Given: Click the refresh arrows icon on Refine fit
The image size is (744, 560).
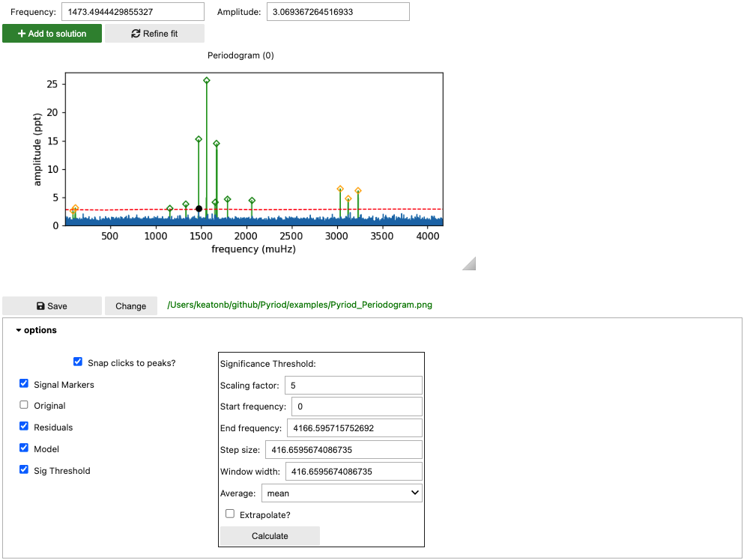Looking at the screenshot, I should (x=136, y=34).
